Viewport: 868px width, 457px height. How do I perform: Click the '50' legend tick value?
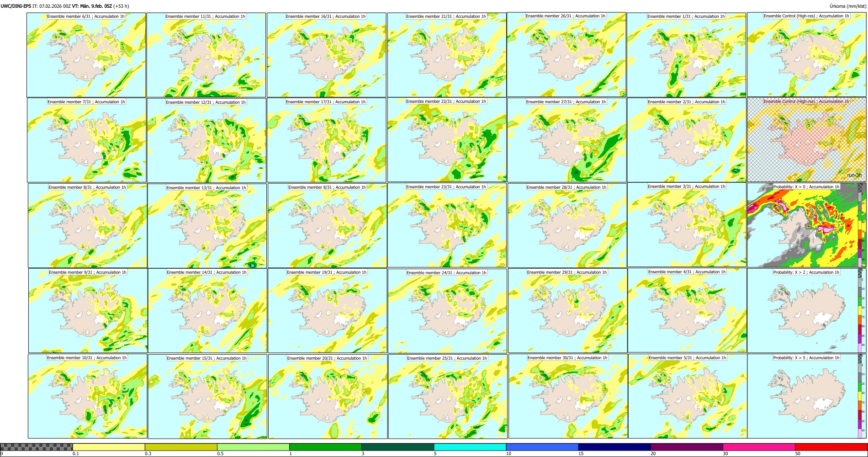pos(798,454)
